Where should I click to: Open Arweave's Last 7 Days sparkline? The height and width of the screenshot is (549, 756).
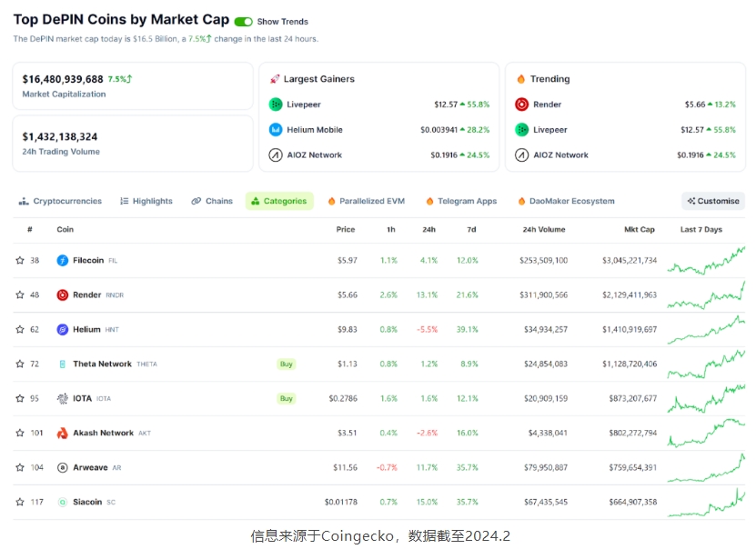tap(706, 467)
